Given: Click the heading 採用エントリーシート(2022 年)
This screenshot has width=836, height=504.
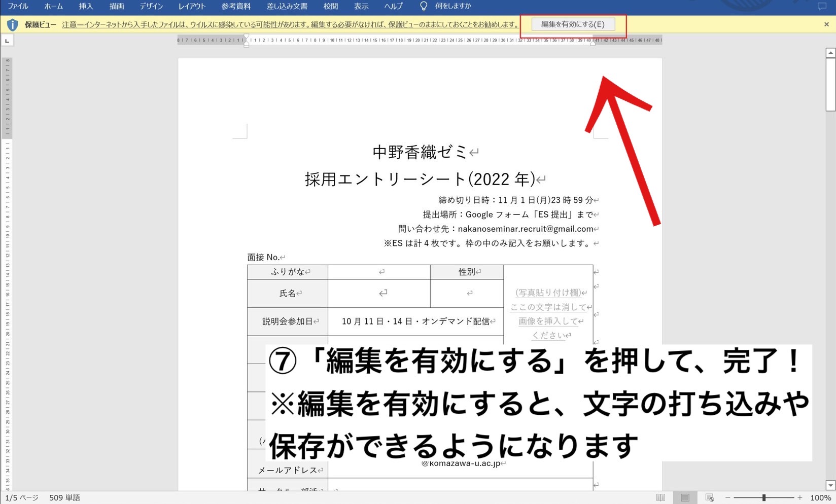Looking at the screenshot, I should (420, 179).
